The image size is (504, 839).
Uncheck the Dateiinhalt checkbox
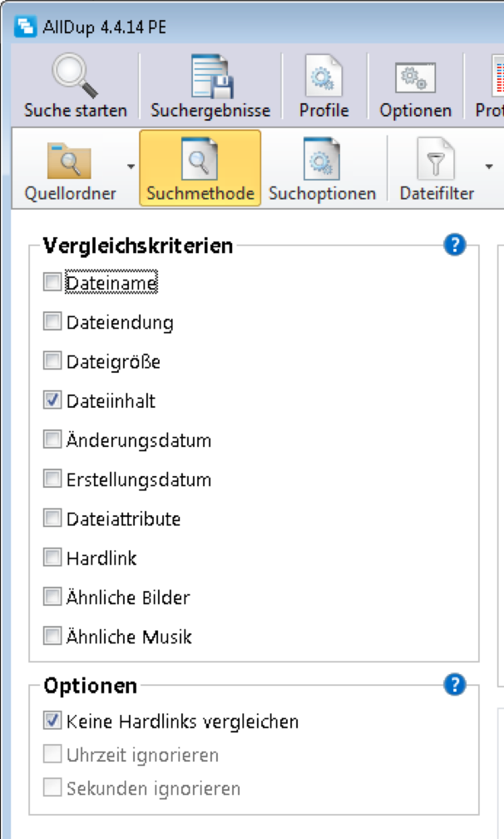point(52,400)
